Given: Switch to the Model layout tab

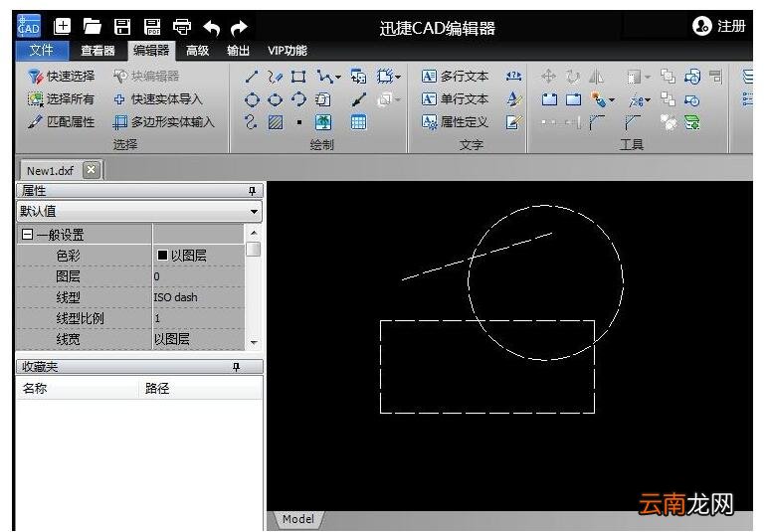Looking at the screenshot, I should tap(298, 519).
